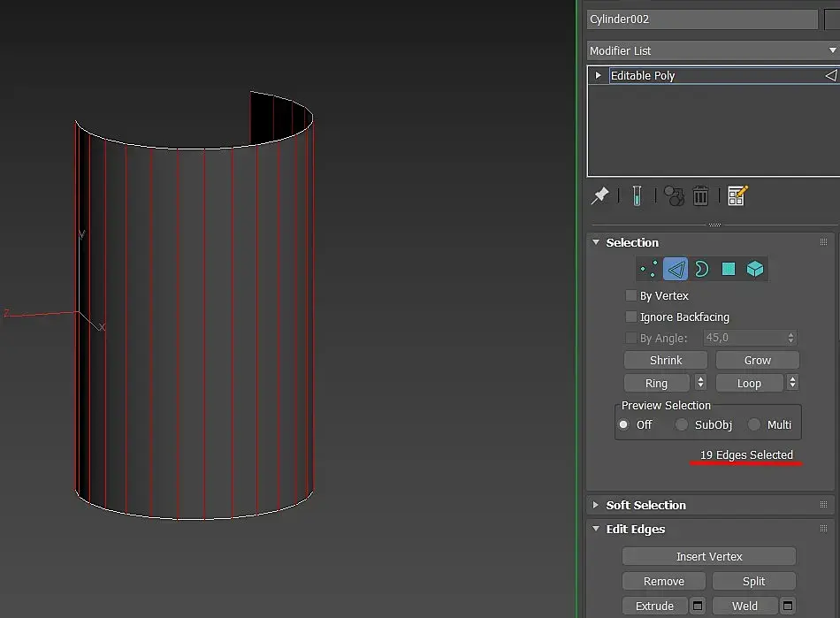The height and width of the screenshot is (618, 840).
Task: Click the Pin Stack icon
Action: pos(600,196)
